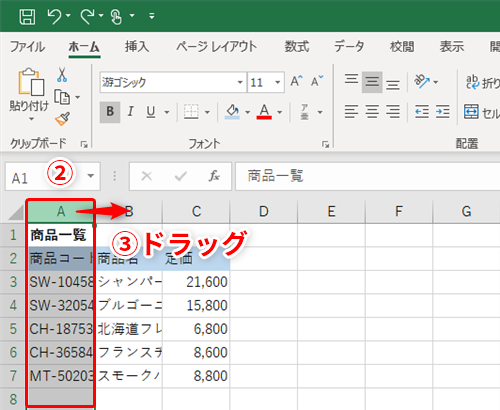Click the Wrap Text (折り返し) button
Image resolution: width=500 pixels, height=410 pixels.
482,82
